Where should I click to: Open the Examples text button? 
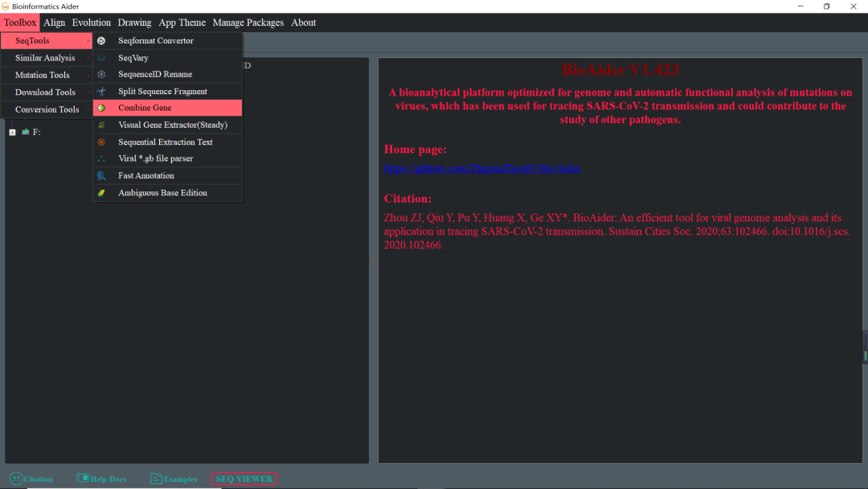(x=181, y=479)
